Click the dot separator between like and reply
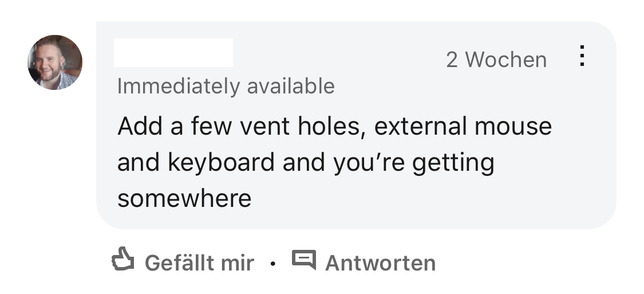 coord(273,264)
